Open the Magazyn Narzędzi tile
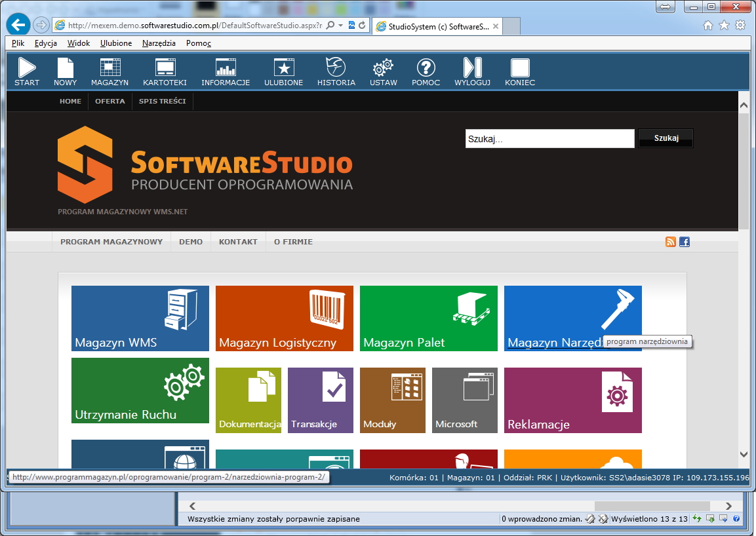 click(x=573, y=318)
